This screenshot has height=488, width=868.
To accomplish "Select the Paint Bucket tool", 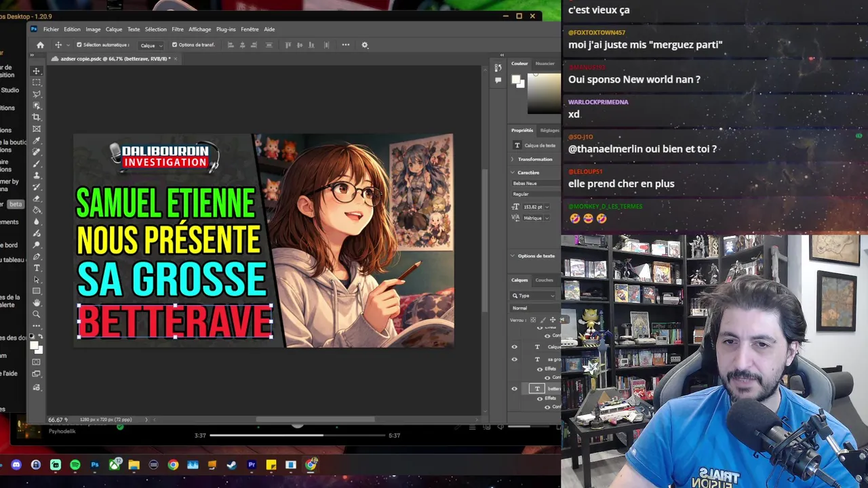I will pos(37,209).
